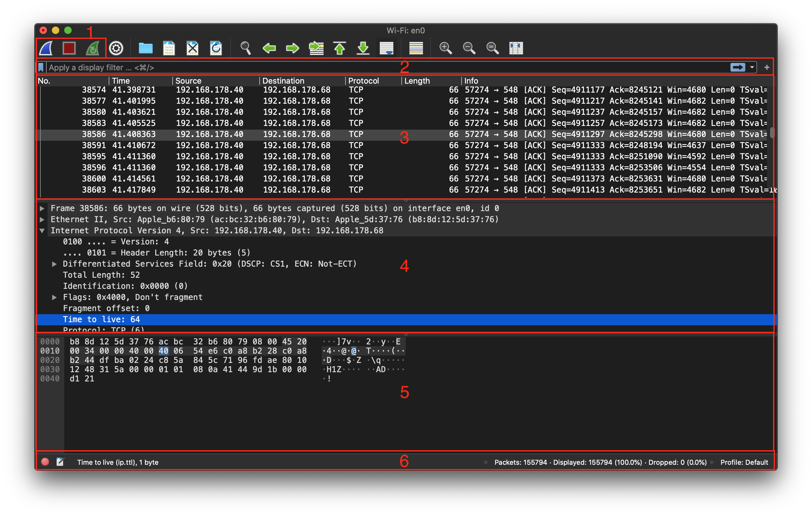This screenshot has width=812, height=516.
Task: Click the Protocol column header
Action: pos(363,81)
